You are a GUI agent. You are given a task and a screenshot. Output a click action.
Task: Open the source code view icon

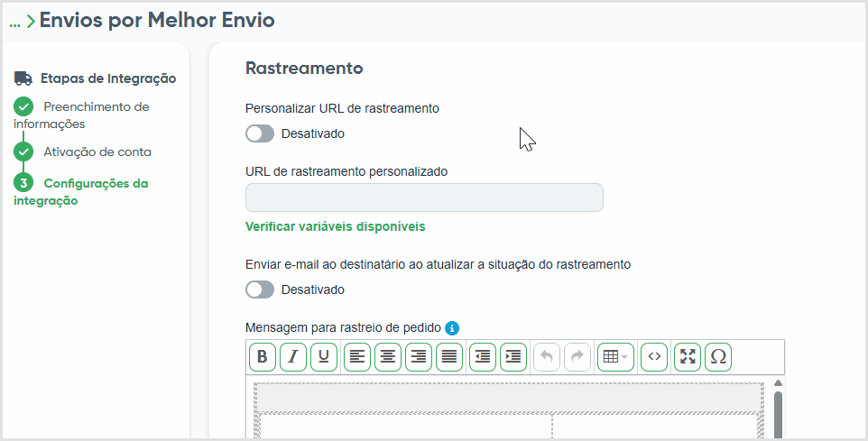tap(654, 357)
